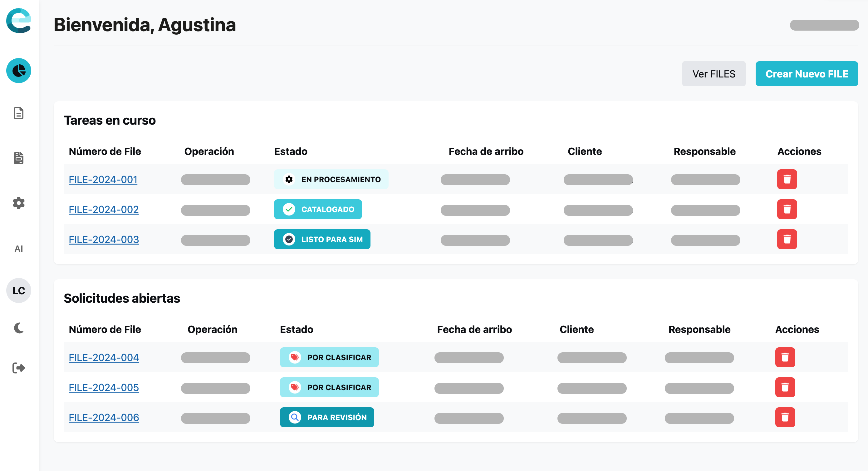Viewport: 868px width, 471px height.
Task: Open the dashboard pie chart icon
Action: (19, 71)
